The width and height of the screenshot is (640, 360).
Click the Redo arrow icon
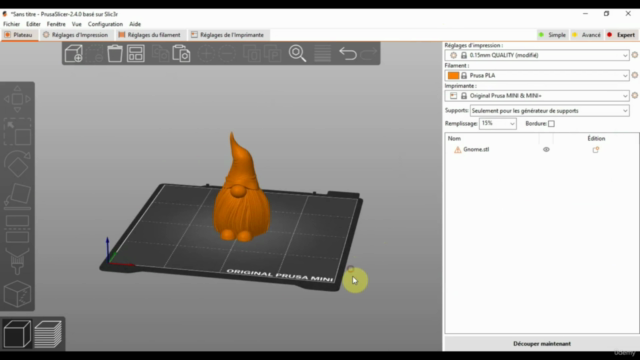click(369, 53)
